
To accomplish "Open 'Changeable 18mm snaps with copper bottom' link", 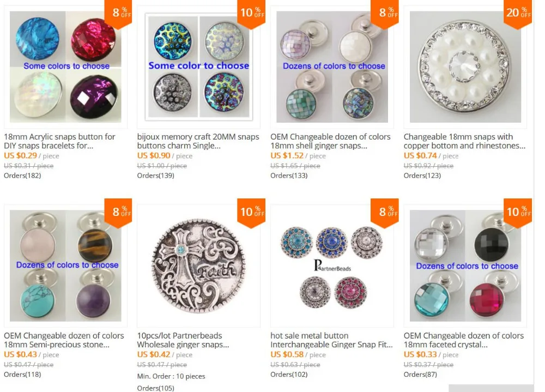I will [464, 141].
